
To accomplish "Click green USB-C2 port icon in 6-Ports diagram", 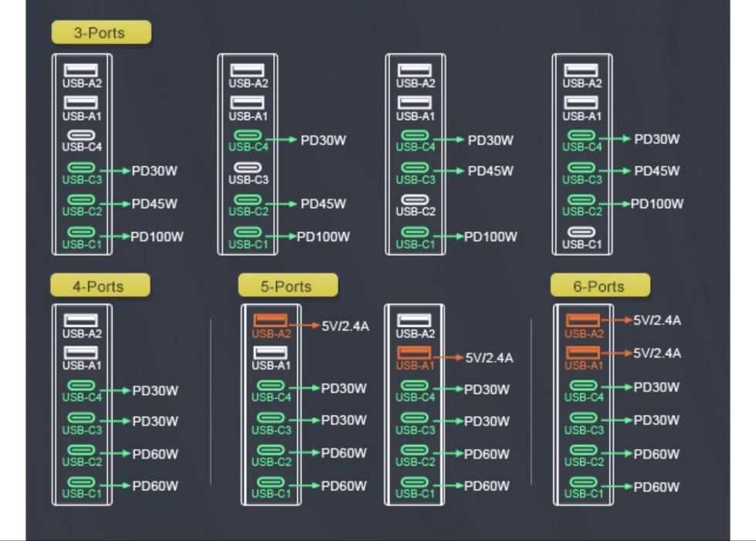I will [x=583, y=451].
